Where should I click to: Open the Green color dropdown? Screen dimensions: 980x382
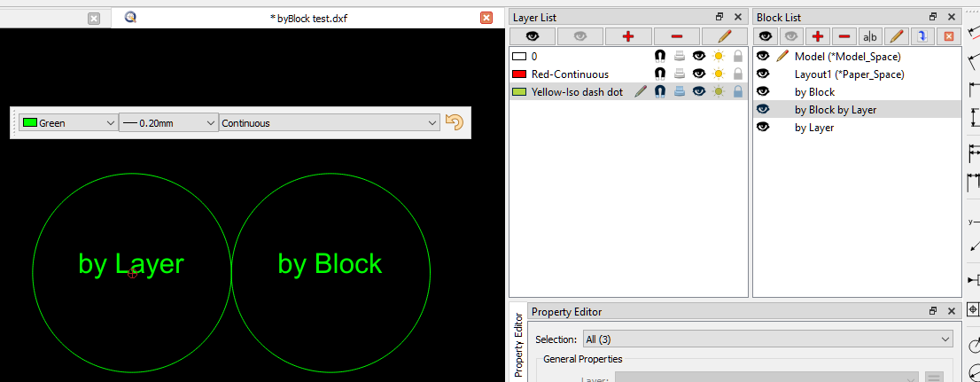(68, 123)
